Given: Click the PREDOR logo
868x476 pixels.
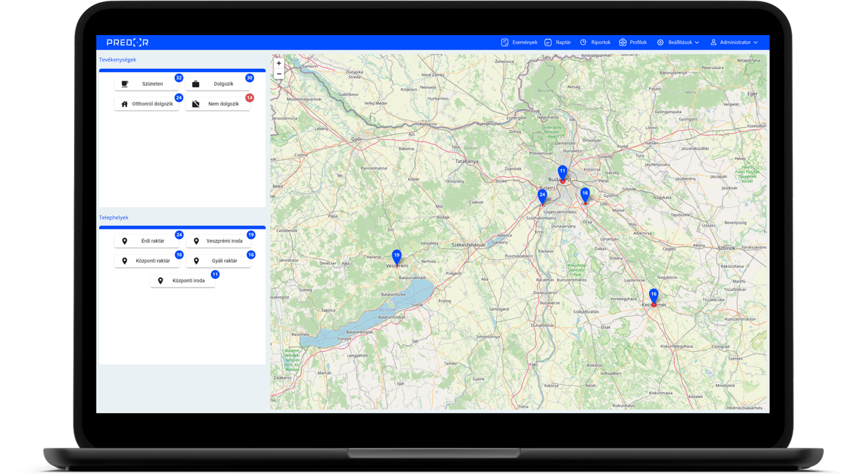Looking at the screenshot, I should point(128,42).
